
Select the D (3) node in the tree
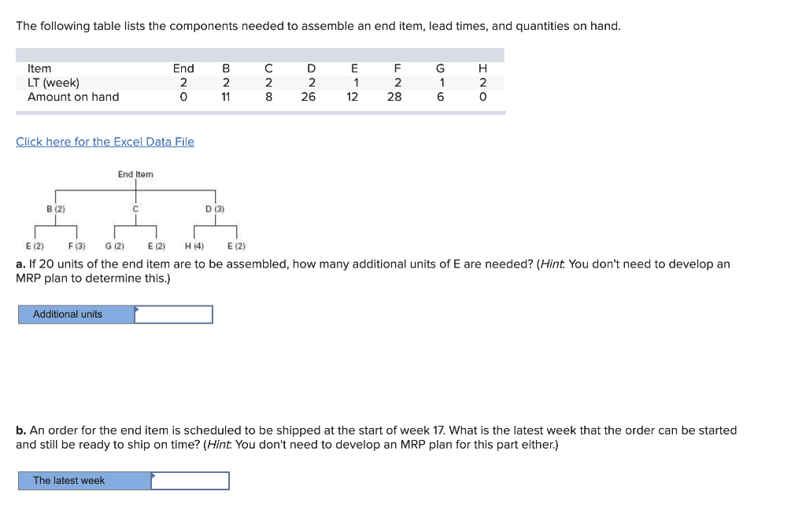click(213, 209)
